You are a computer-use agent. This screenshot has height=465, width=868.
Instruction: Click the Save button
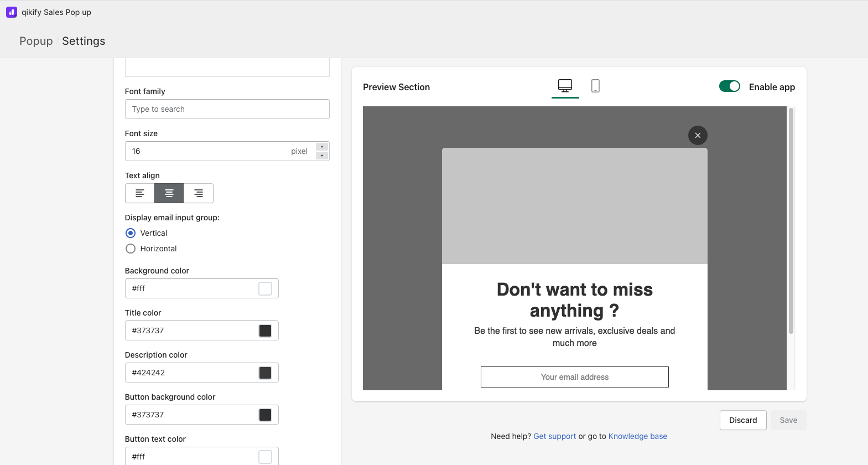pos(788,420)
